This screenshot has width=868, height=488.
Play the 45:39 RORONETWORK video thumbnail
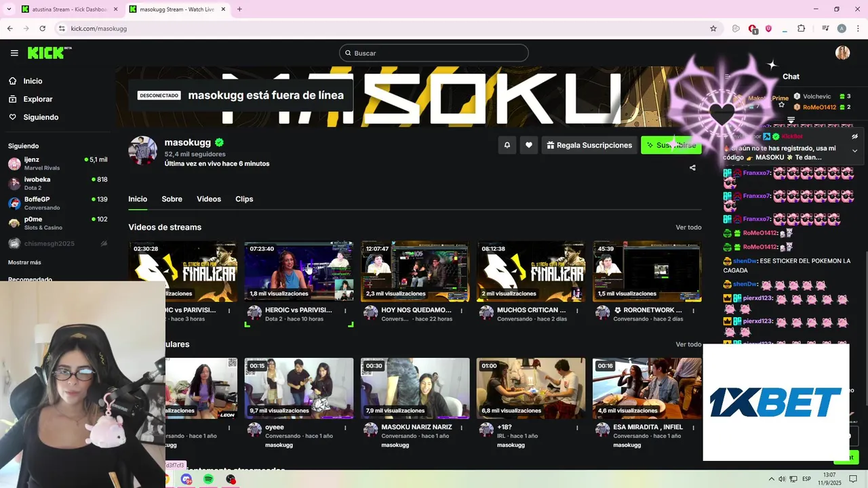point(647,271)
